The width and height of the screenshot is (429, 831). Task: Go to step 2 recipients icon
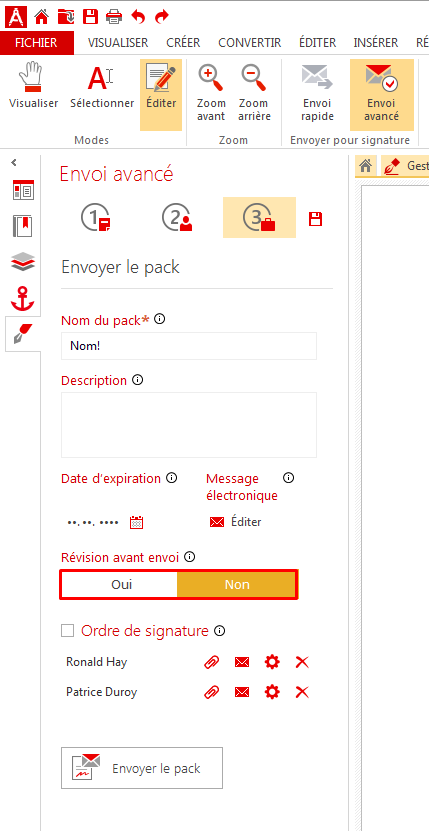pos(178,218)
